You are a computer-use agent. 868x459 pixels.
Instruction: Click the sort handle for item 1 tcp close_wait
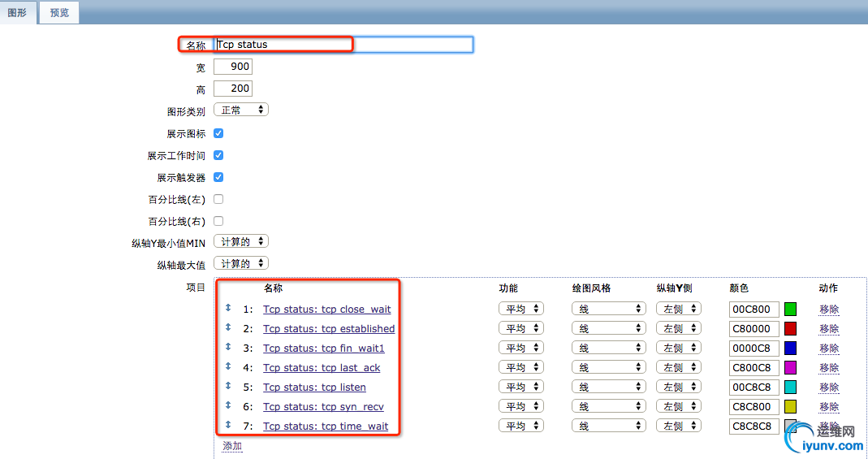coord(228,308)
